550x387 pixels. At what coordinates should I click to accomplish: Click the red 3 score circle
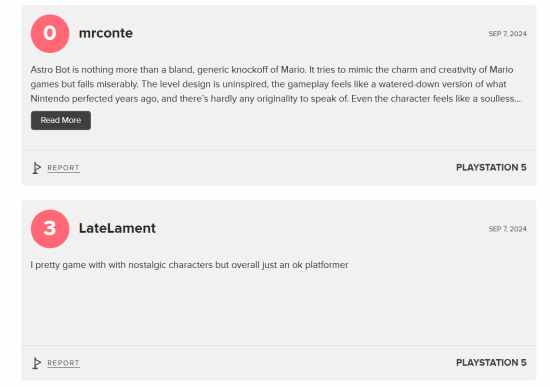50,229
